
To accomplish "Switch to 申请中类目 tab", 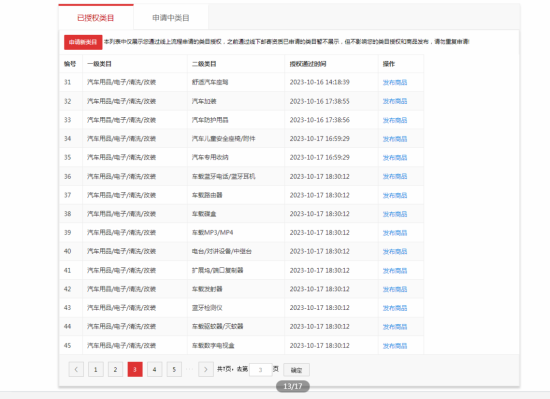I will [x=171, y=18].
